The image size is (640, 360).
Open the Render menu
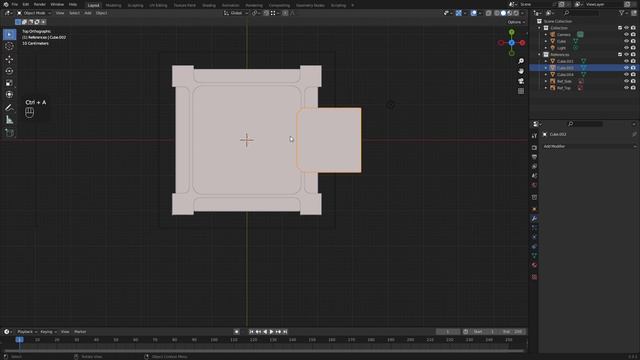pos(40,4)
